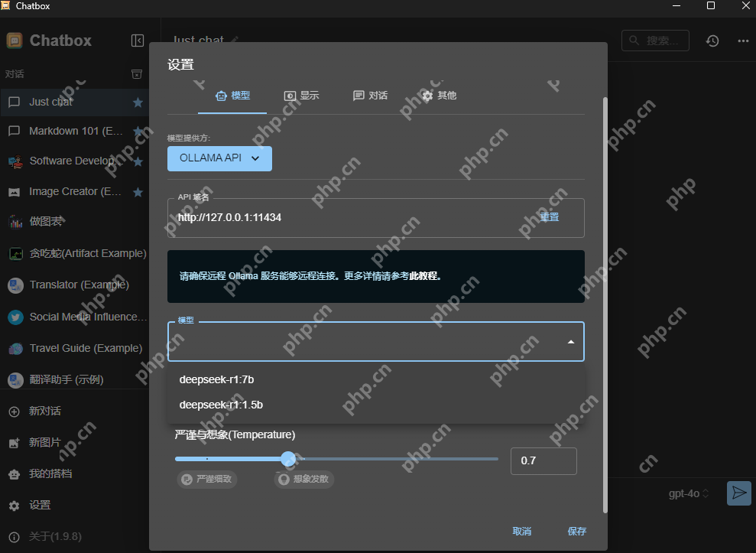Image resolution: width=756 pixels, height=553 pixels.
Task: Collapse the sidebar with the panel icon
Action: [138, 41]
